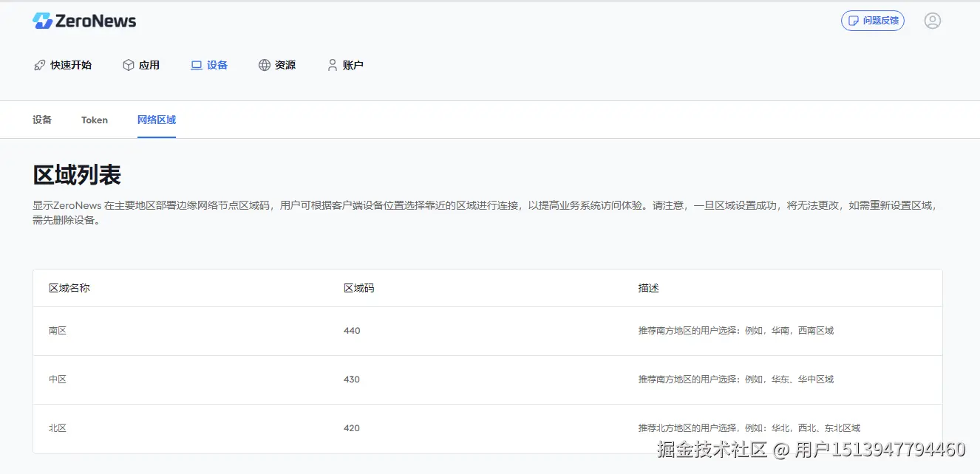Click the 问题反馈 feedback button
The image size is (980, 474).
click(873, 21)
